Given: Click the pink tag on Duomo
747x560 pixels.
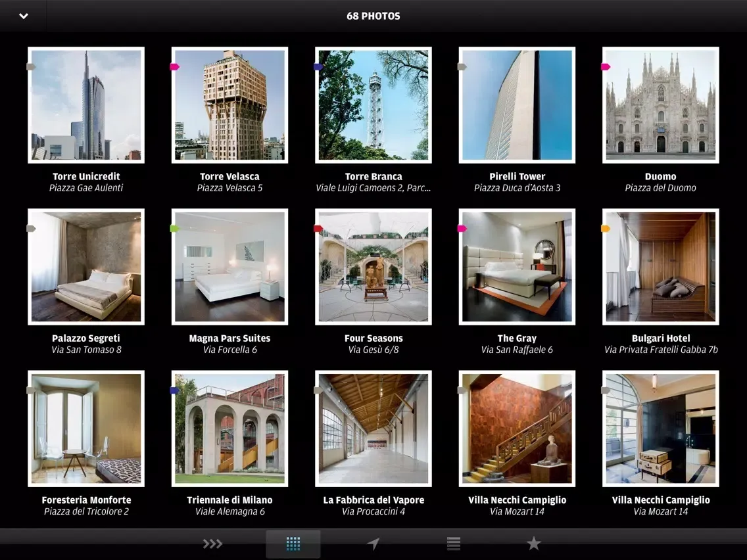Looking at the screenshot, I should point(606,66).
